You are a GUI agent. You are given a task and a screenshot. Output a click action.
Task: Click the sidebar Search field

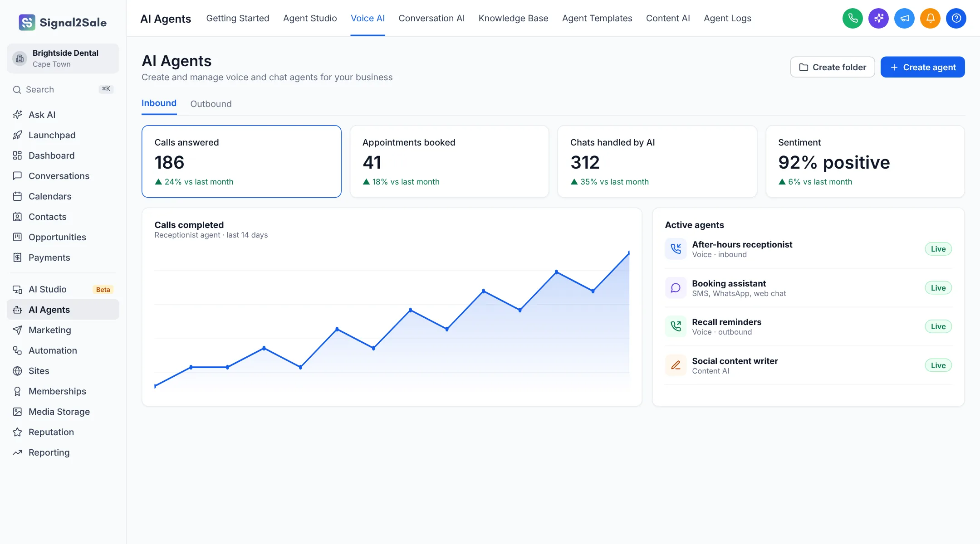click(63, 90)
